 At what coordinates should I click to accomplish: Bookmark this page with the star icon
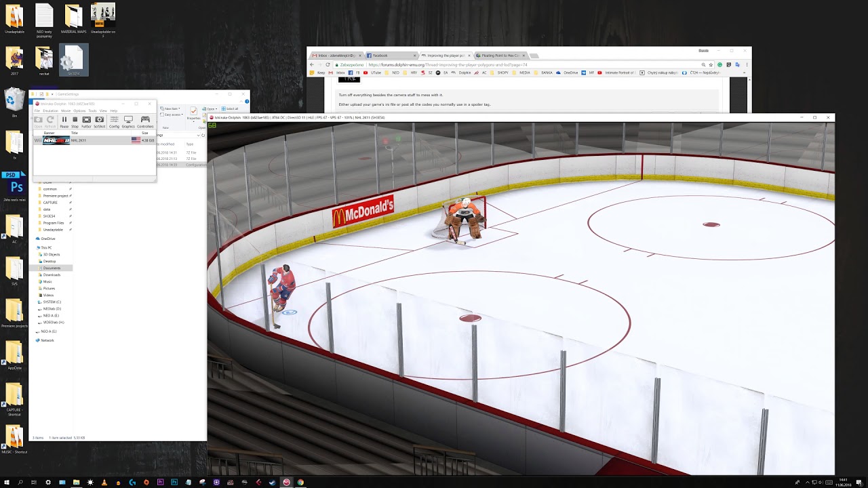point(711,64)
